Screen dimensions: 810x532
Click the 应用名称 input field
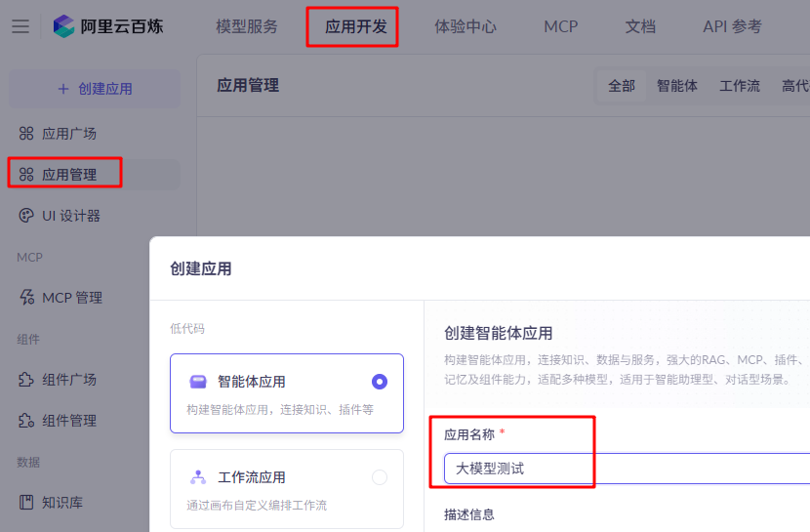coord(627,469)
